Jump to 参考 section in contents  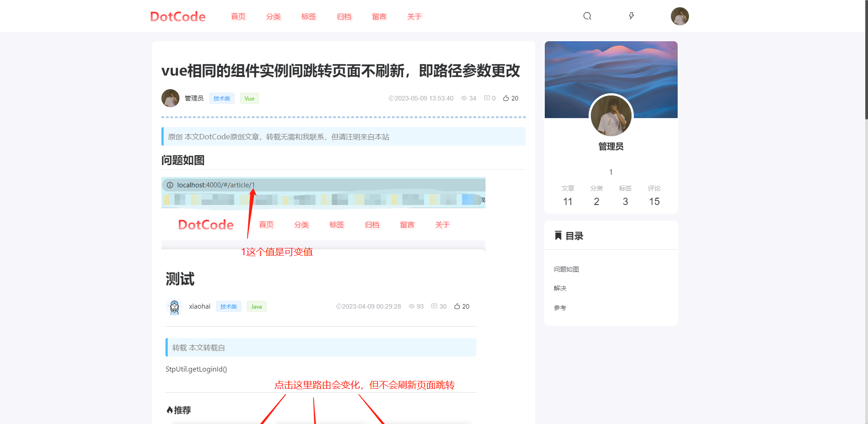click(560, 308)
